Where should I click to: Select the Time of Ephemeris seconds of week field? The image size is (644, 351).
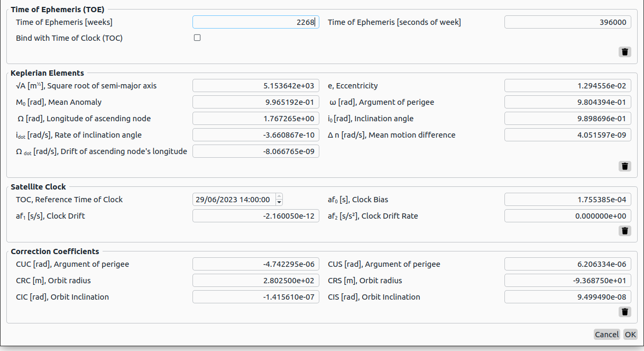pyautogui.click(x=567, y=22)
